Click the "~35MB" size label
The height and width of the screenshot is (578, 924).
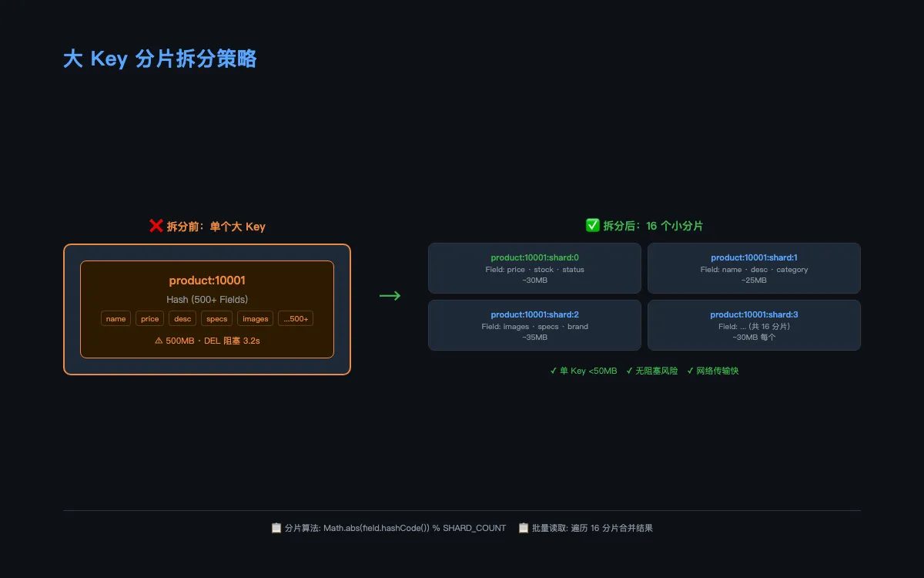click(534, 338)
